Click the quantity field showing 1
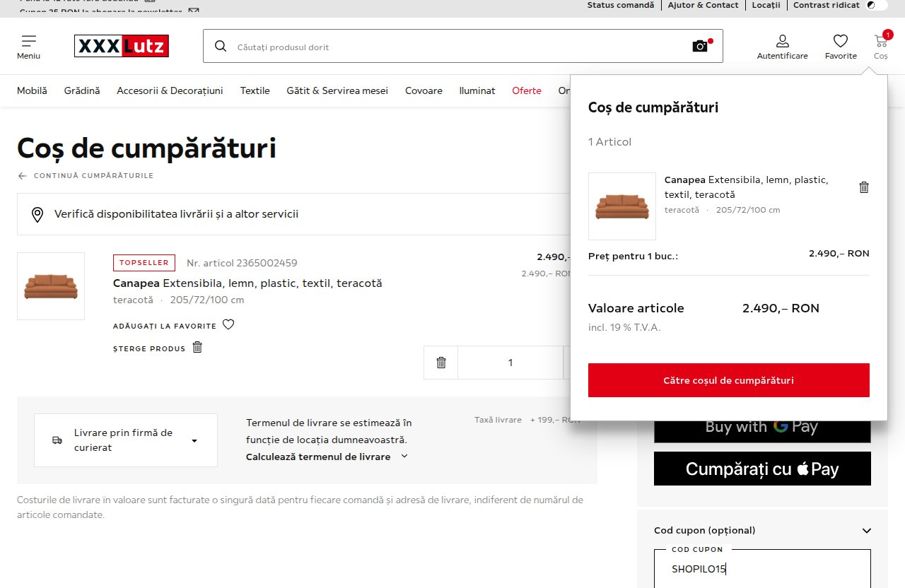 (x=510, y=363)
